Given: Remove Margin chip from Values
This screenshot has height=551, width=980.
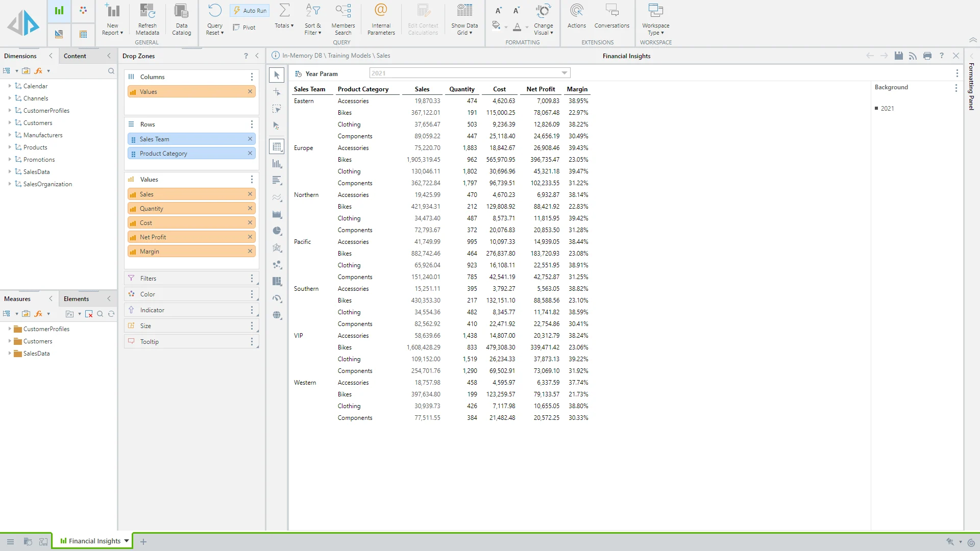Looking at the screenshot, I should tap(250, 251).
